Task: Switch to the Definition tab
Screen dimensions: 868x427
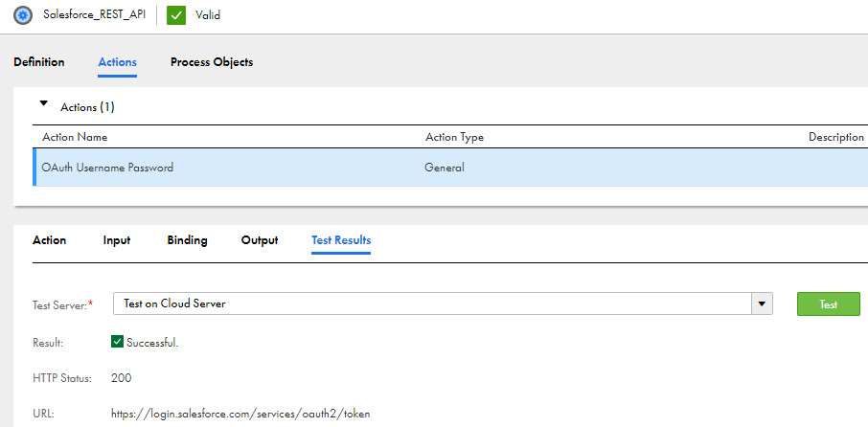Action: [x=38, y=62]
